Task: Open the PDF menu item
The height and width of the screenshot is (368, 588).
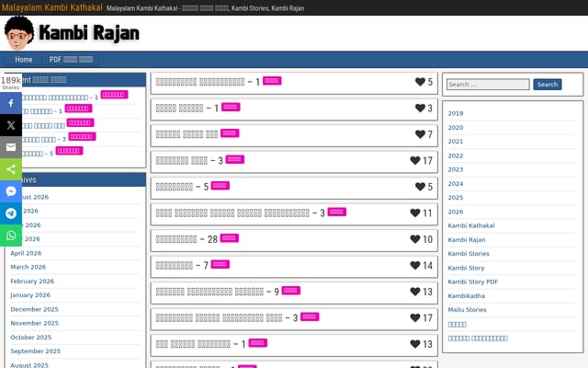Action: pyautogui.click(x=71, y=59)
